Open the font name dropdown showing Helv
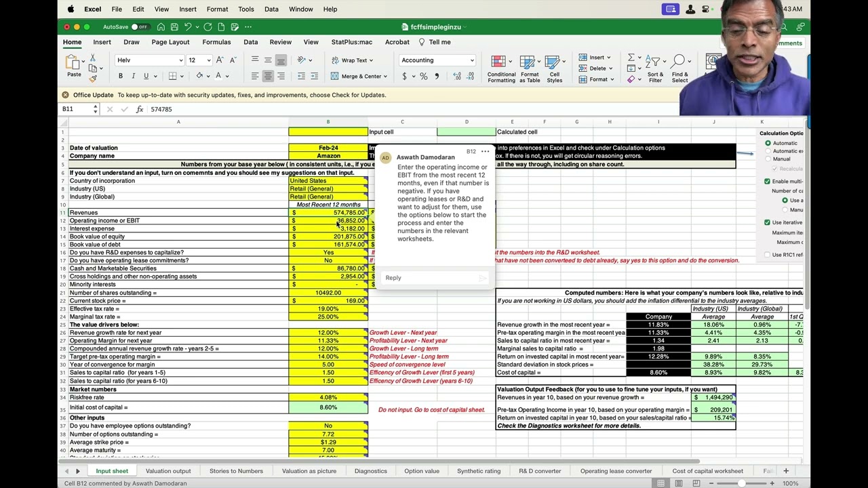 [x=180, y=60]
